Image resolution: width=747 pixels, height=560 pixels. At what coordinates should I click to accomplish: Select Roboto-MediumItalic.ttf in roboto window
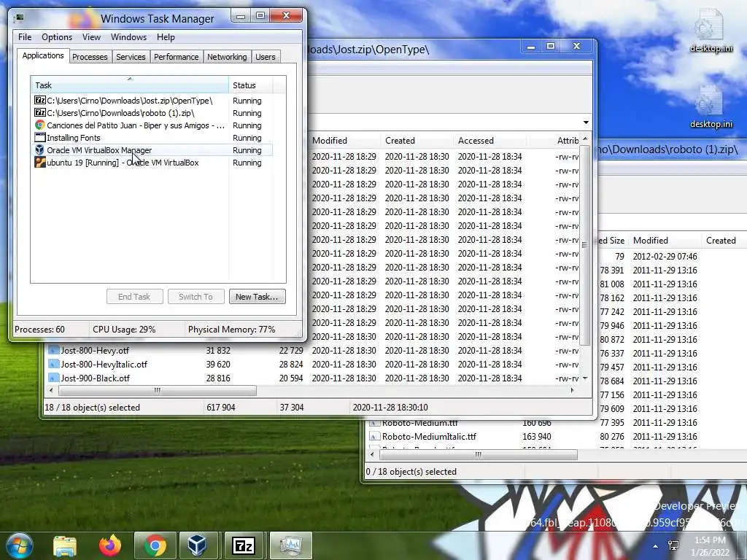pyautogui.click(x=429, y=436)
